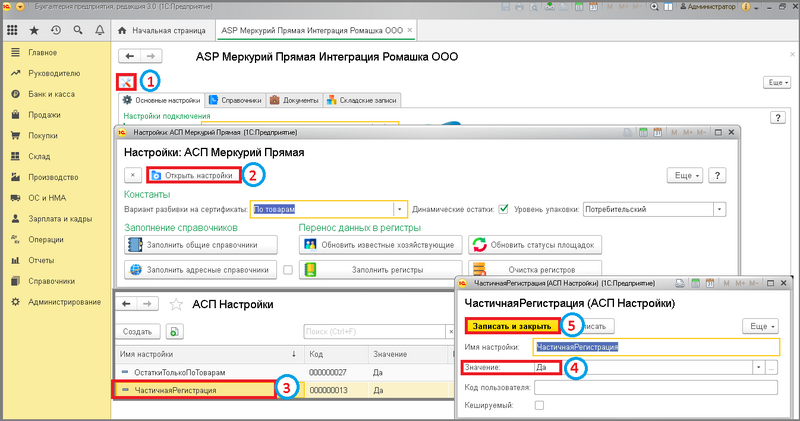This screenshot has height=421, width=800.
Task: Switch to the Начальная страница tab
Action: pos(162,31)
